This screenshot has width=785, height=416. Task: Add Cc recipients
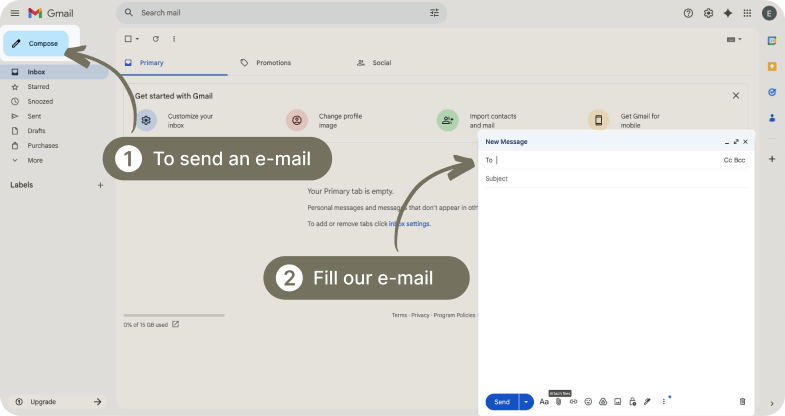coord(728,160)
